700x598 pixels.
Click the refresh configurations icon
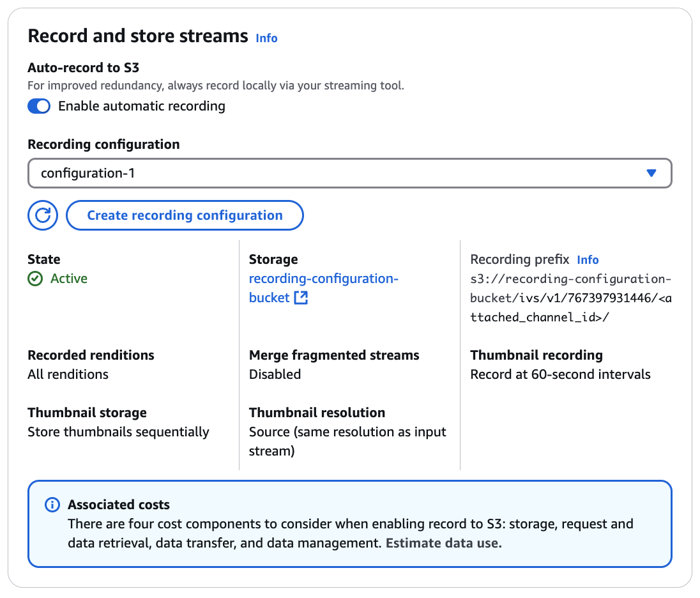click(x=42, y=215)
